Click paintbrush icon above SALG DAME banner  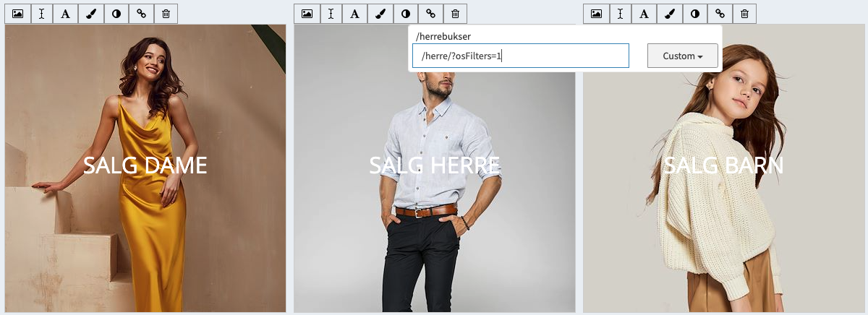[91, 14]
